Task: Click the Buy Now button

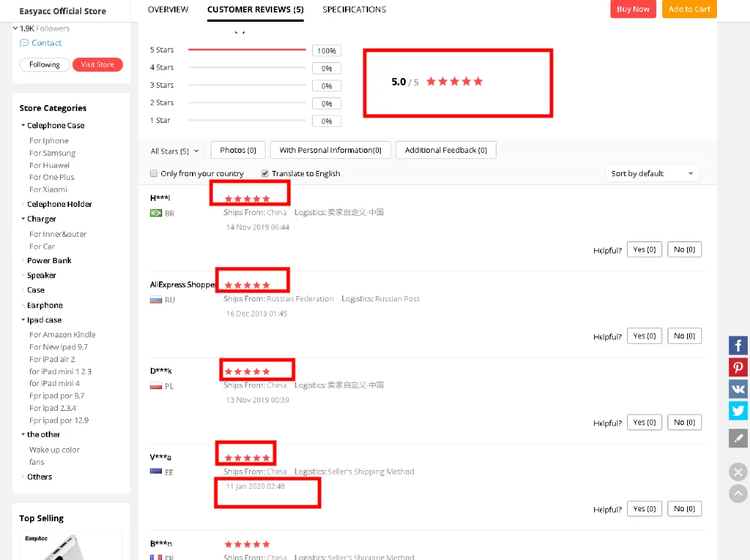Action: coord(633,9)
